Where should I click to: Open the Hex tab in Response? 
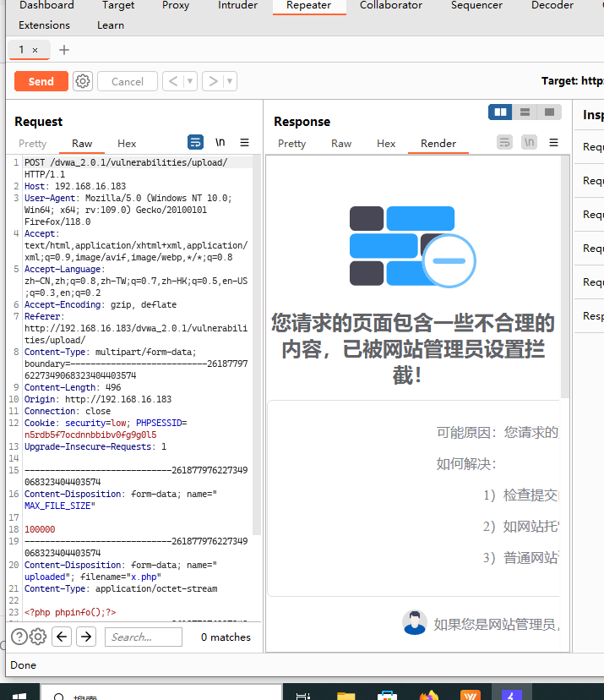click(386, 144)
